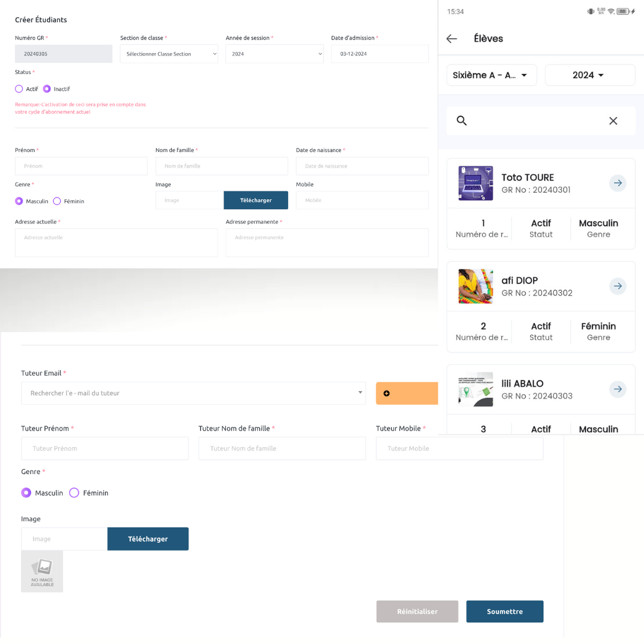This screenshot has height=644, width=644.
Task: Clear search with the X icon
Action: (613, 121)
